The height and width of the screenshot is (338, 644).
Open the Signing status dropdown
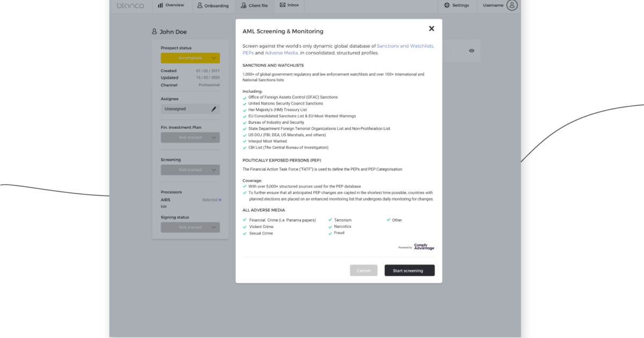coord(190,227)
